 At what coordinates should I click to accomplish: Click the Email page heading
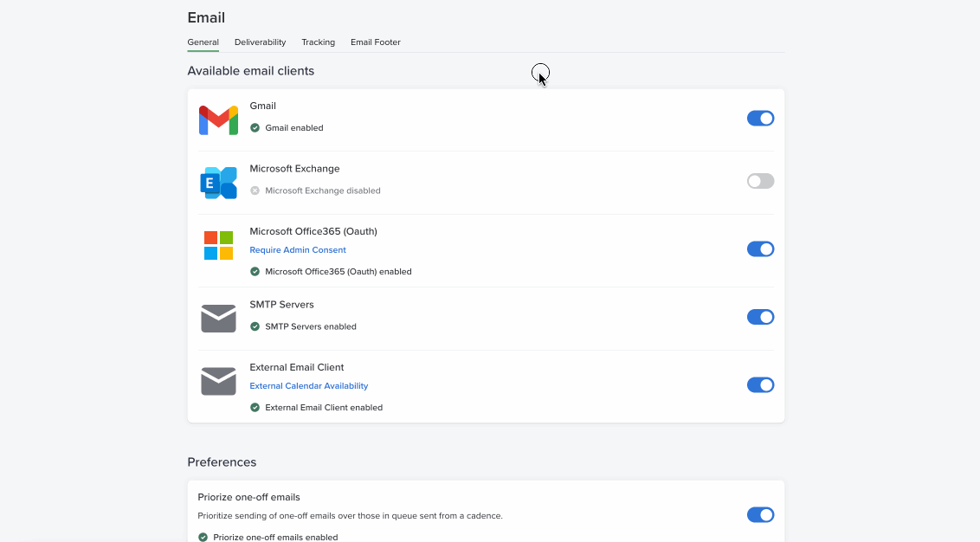[x=206, y=17]
